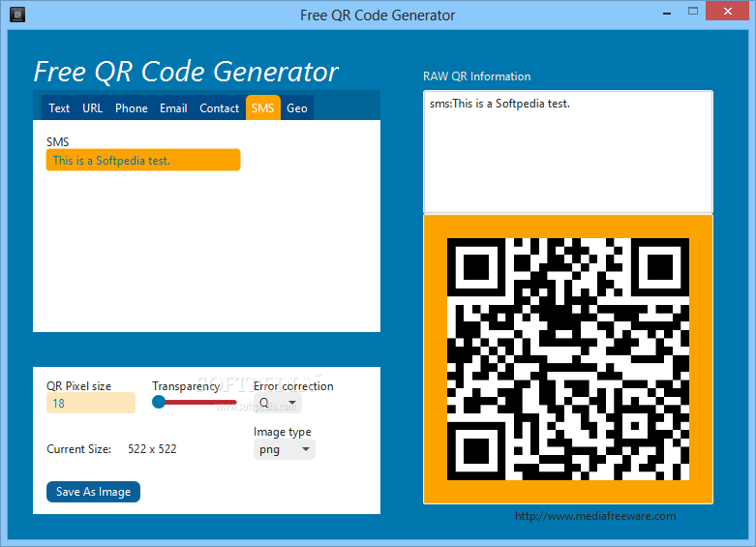Image resolution: width=756 pixels, height=547 pixels.
Task: Close the Free QR Code Generator window
Action: [728, 11]
